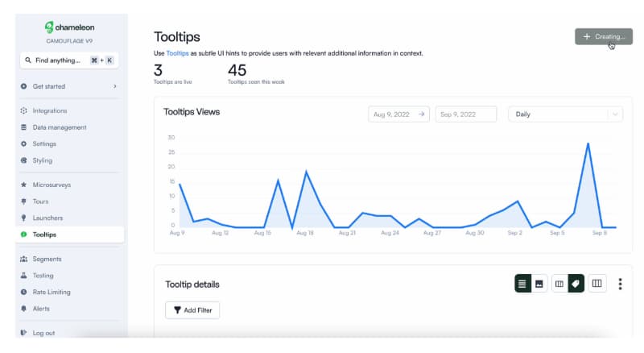Follow the Tooltips link in description
Viewport: 644px width, 353px height.
177,53
